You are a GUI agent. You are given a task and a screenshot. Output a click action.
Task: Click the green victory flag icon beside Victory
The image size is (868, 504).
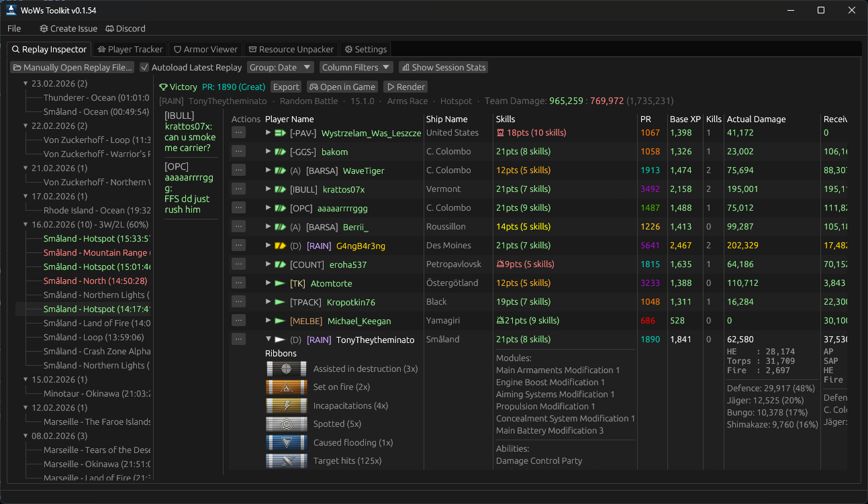point(162,87)
